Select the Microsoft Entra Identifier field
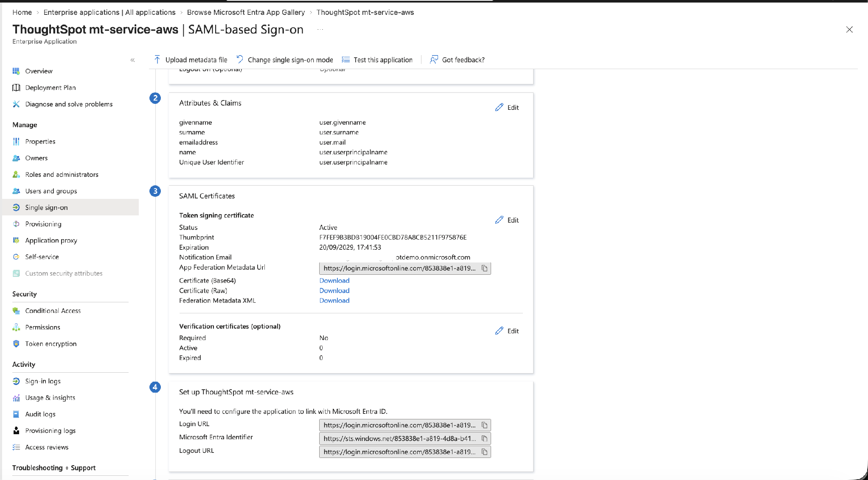The width and height of the screenshot is (868, 480). coord(405,438)
